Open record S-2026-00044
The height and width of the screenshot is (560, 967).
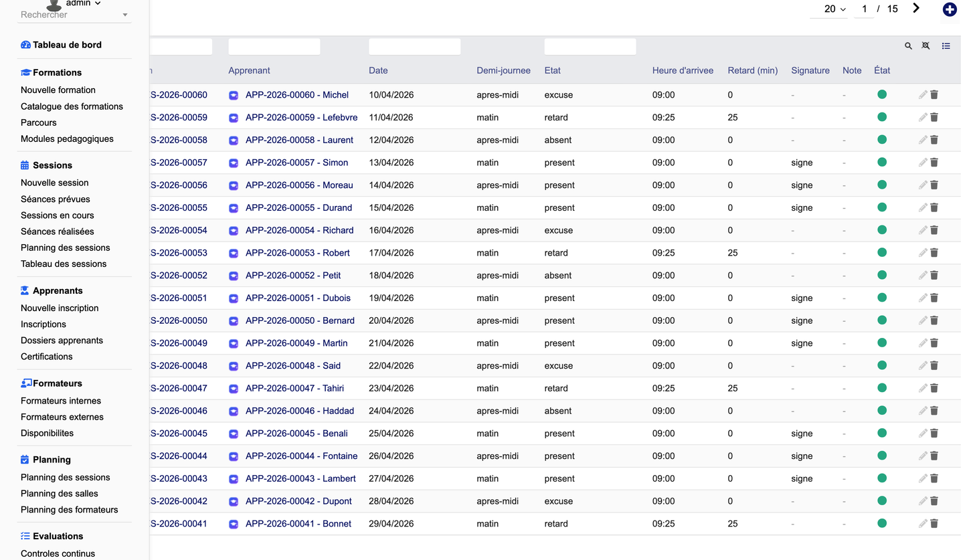(179, 456)
